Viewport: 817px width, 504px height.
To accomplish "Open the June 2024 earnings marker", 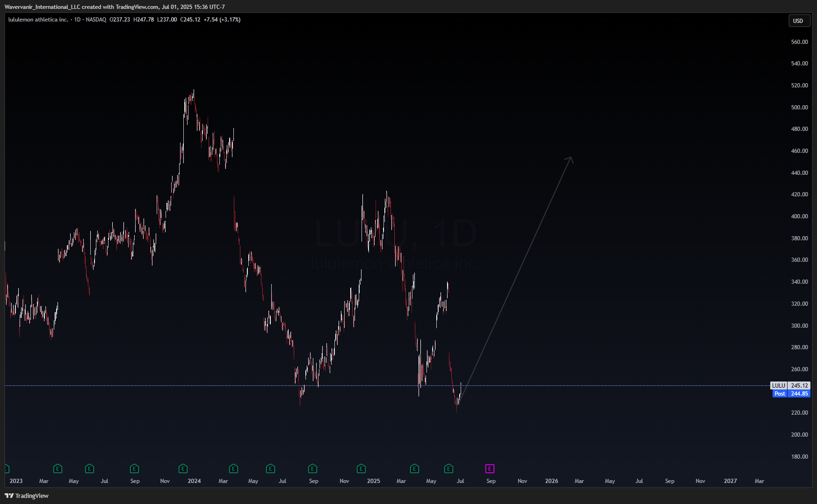I will point(270,468).
